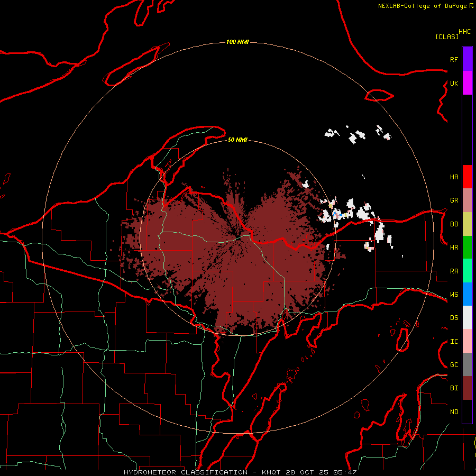Click the GC gray legend swatch
This screenshot has height=476, width=476.
coord(467,364)
